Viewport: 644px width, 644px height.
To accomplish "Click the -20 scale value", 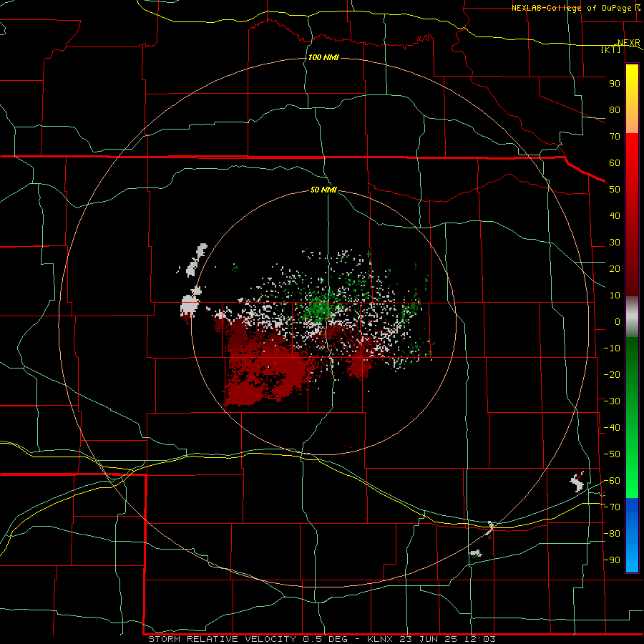I will (x=613, y=374).
